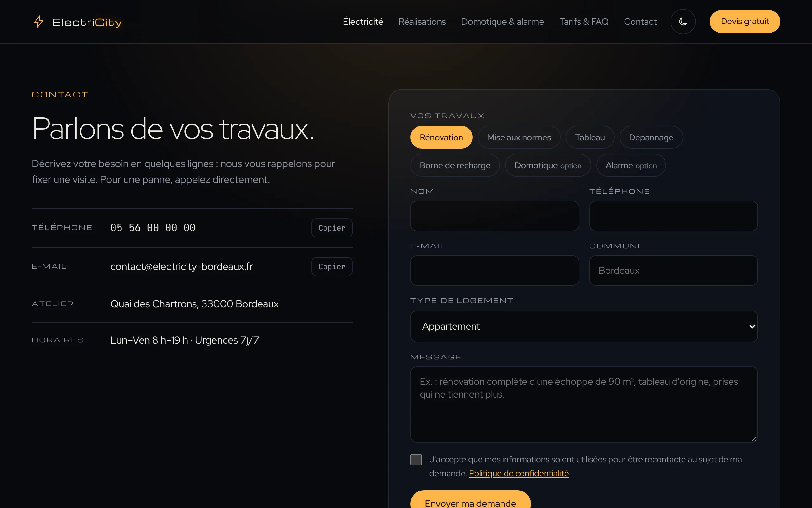Click the orange CONTACT section label
The width and height of the screenshot is (812, 508).
(x=60, y=95)
